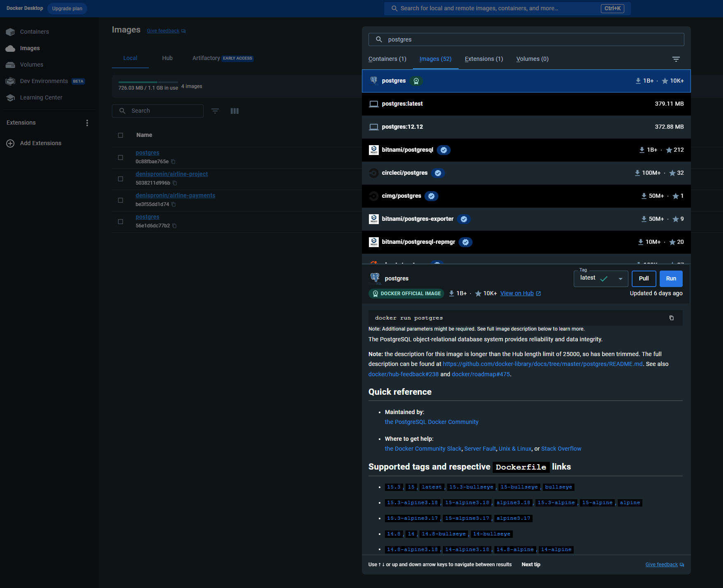The width and height of the screenshot is (723, 588).
Task: Open the Tag latest dropdown
Action: [x=601, y=279]
